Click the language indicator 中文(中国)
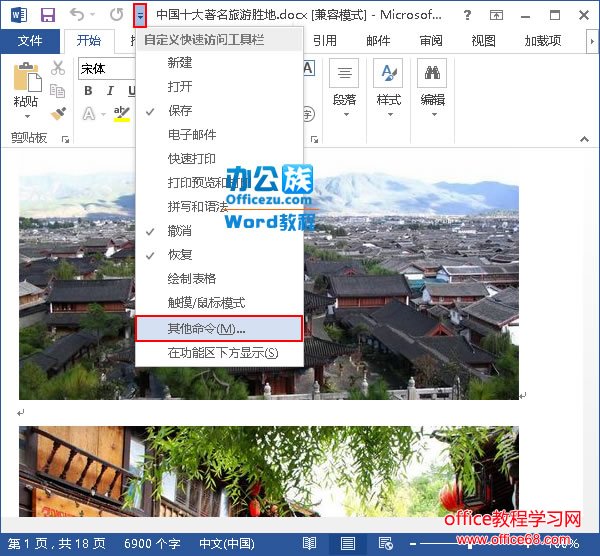600x556 pixels. click(227, 543)
